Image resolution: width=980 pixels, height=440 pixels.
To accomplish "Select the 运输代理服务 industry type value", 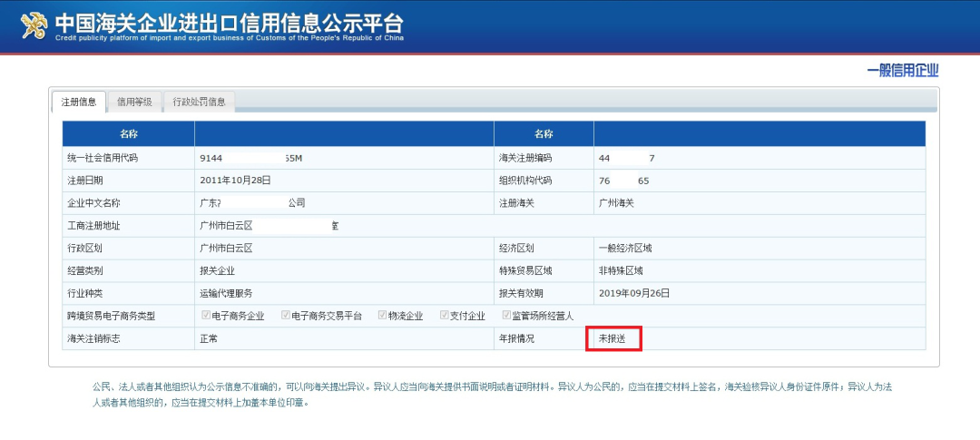I will (x=226, y=293).
